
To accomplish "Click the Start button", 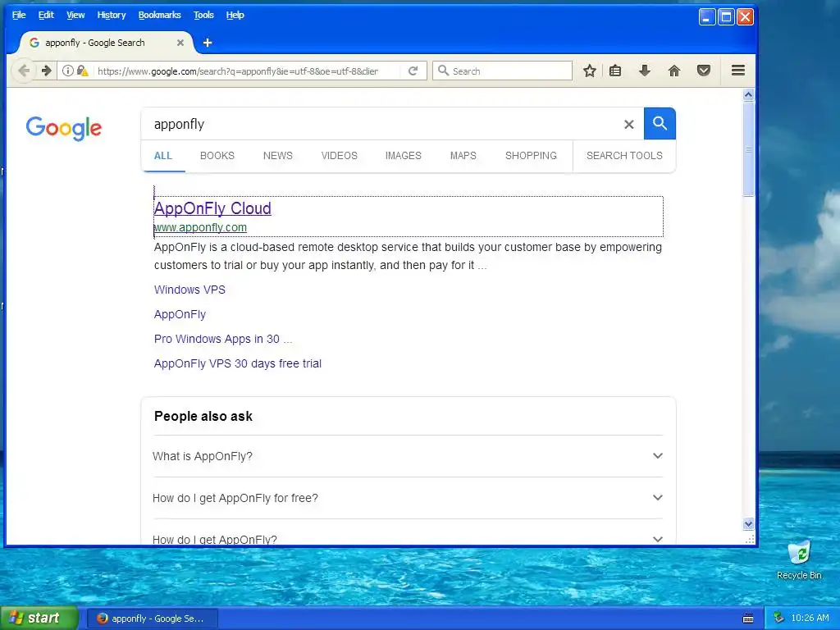I will (39, 619).
